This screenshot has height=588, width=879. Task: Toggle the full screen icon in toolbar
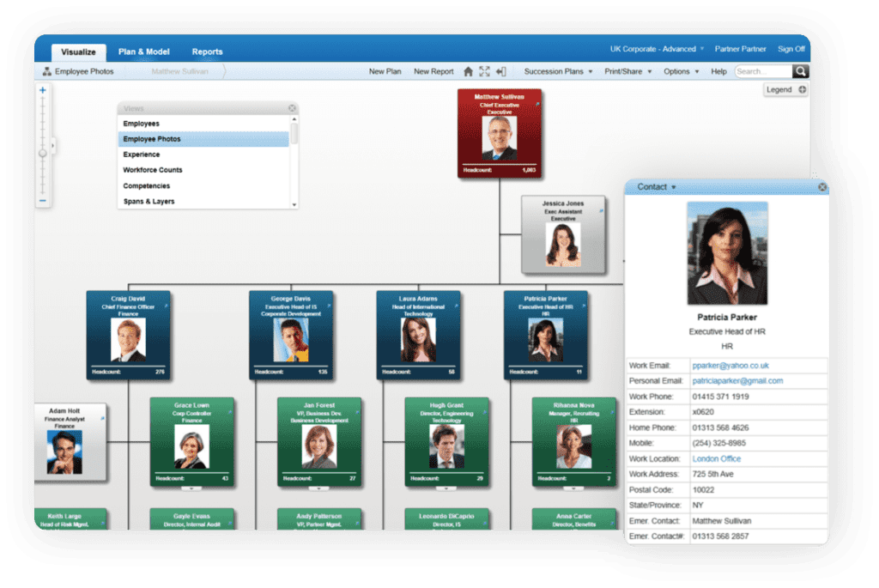click(x=484, y=72)
